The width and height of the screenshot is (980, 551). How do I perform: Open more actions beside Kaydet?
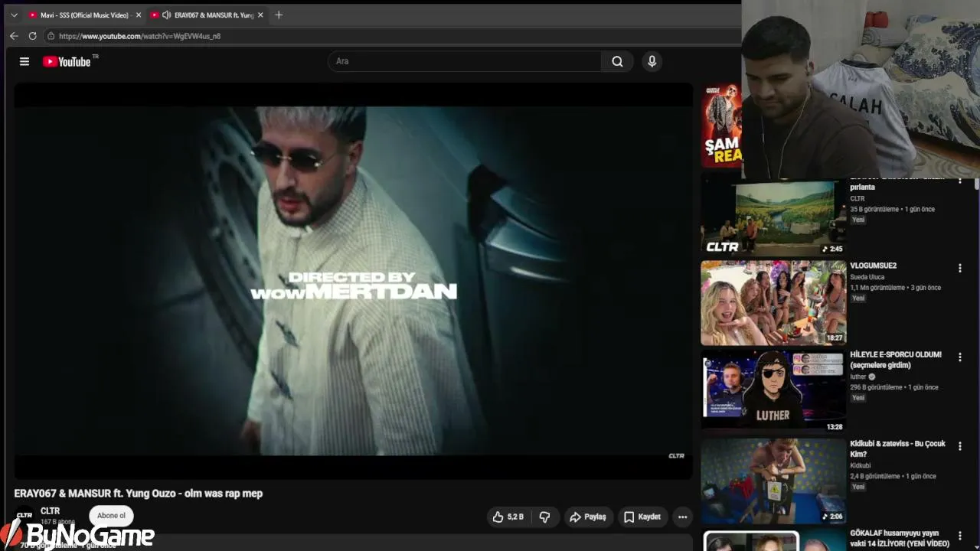[682, 517]
